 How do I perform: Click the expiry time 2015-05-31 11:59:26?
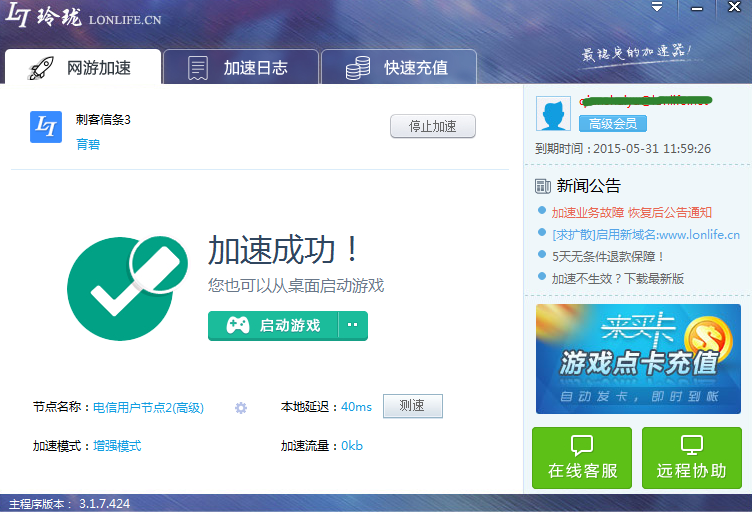click(x=652, y=149)
